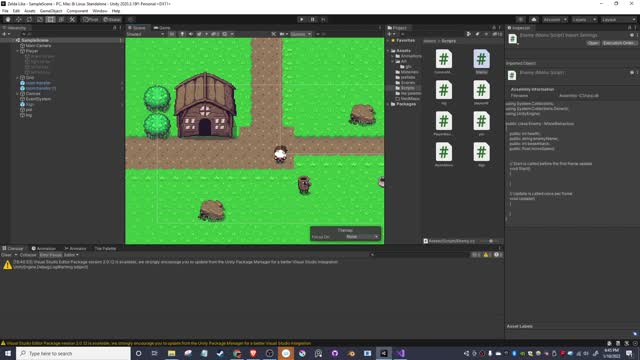Select the Scale tool
Viewport: 640px width, 360px height.
40,20
